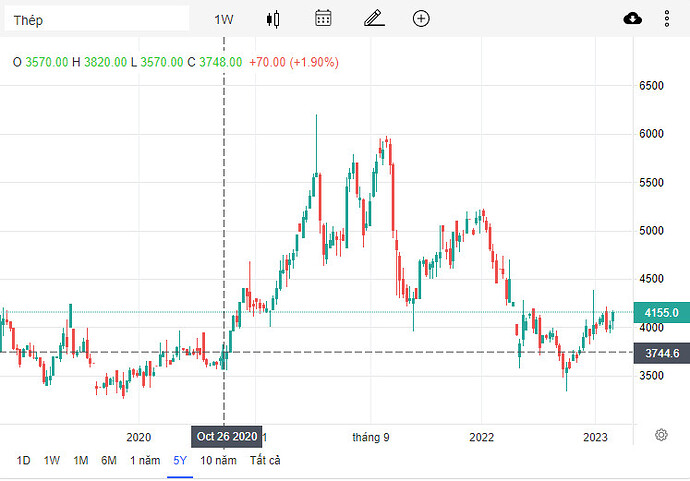Click the high value 3820.00

click(106, 62)
